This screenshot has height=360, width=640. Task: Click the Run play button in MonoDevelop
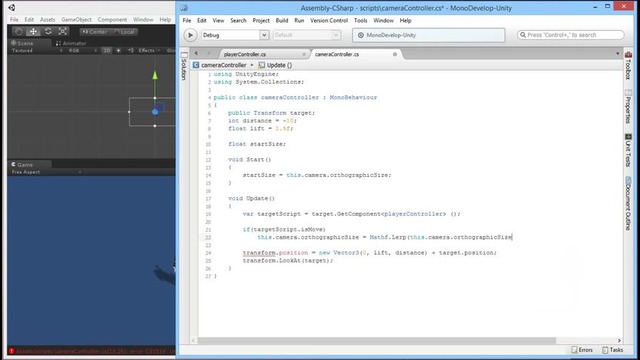(190, 35)
